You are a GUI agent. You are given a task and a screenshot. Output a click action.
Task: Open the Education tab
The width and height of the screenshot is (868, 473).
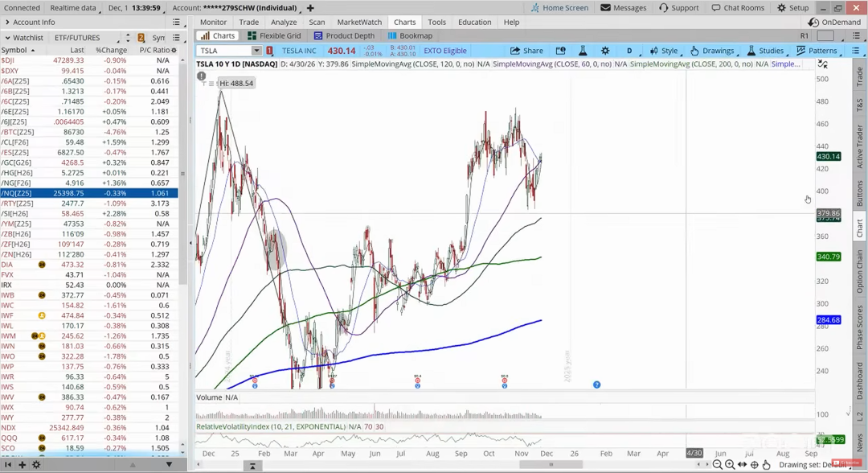pos(474,23)
